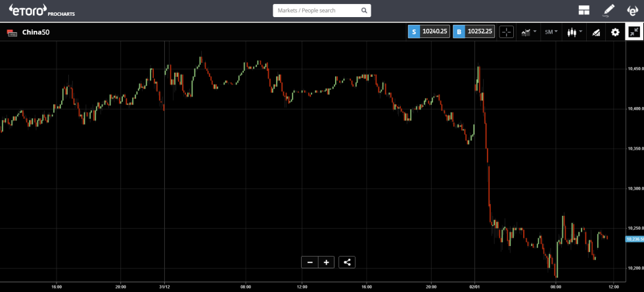Screen dimensions: 644x292
Task: Open the technical studies indicator tool
Action: (597, 32)
